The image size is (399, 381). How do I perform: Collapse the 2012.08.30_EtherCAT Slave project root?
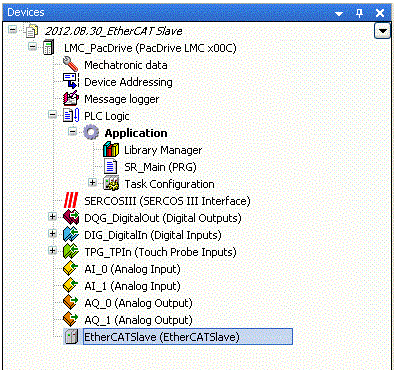(12, 30)
